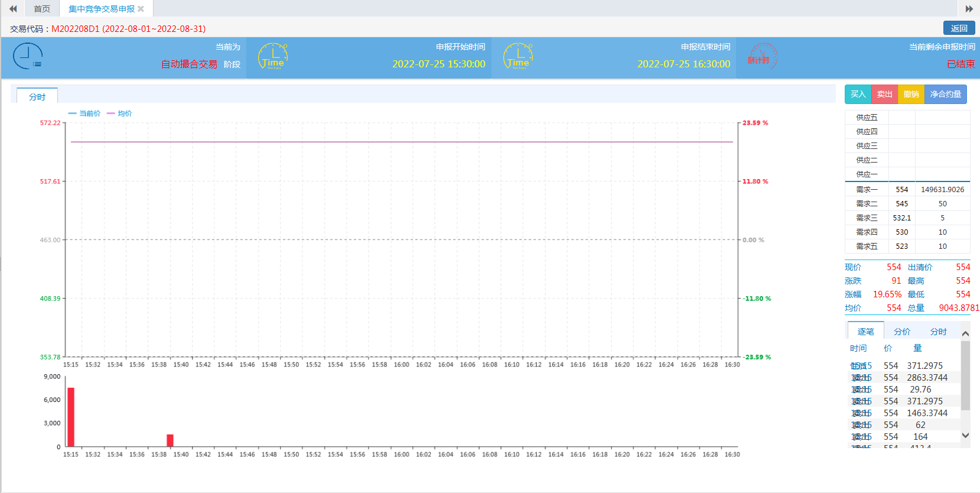Open the 分价 tab in trade details
980x493 pixels.
click(x=901, y=332)
